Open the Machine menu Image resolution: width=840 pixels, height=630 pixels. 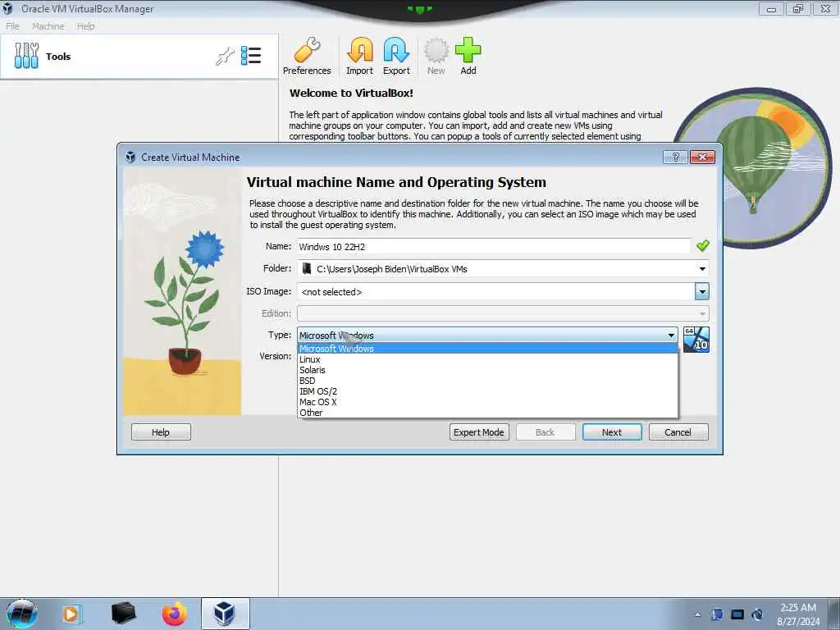pos(48,26)
